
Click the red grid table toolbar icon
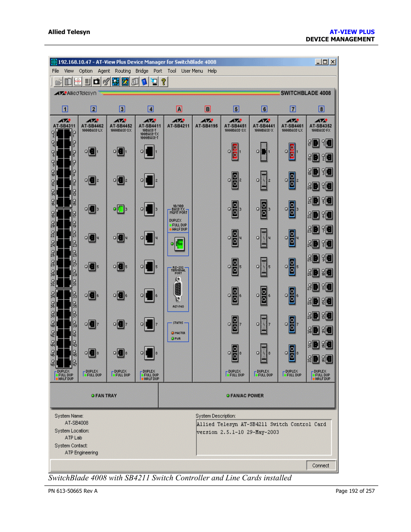coord(78,82)
